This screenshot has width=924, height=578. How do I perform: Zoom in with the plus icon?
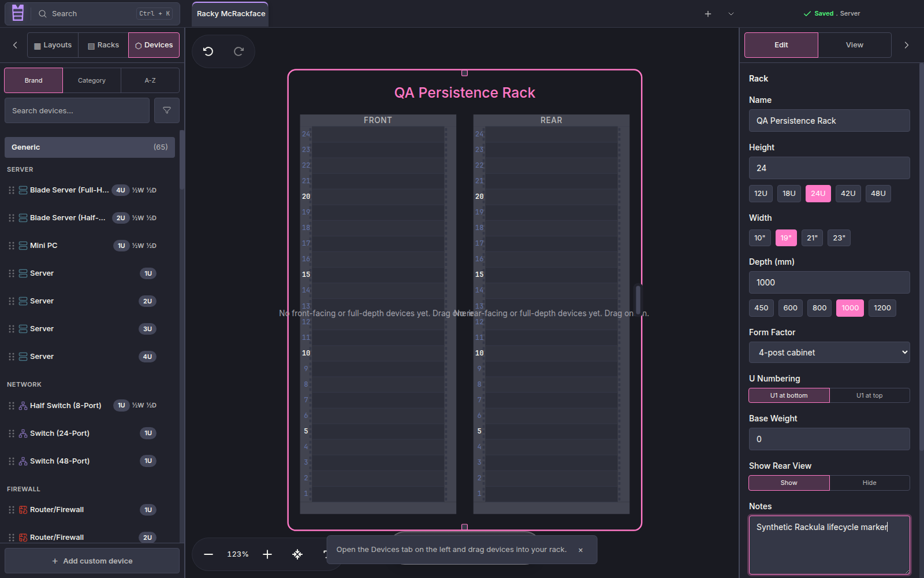(x=267, y=554)
